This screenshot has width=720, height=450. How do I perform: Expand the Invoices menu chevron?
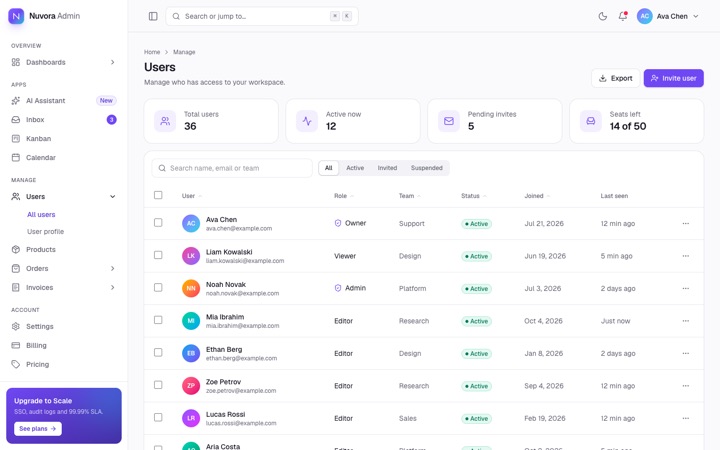(x=112, y=287)
